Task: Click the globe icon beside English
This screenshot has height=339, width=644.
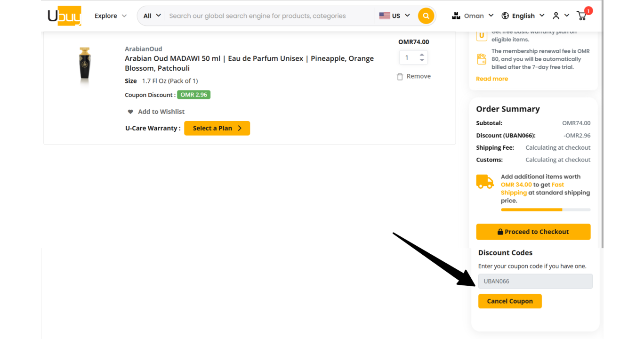Action: [x=505, y=16]
